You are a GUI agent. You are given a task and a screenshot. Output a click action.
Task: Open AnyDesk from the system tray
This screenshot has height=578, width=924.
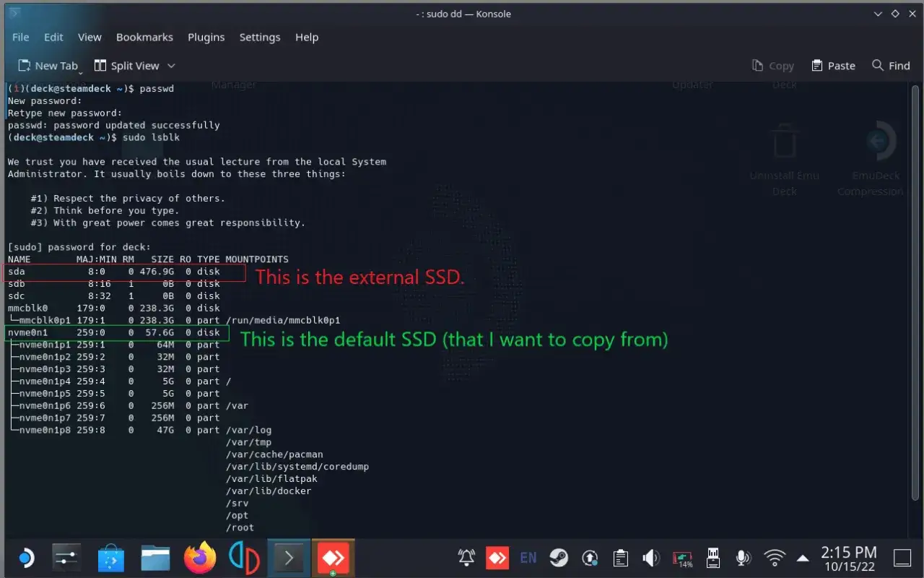(x=497, y=557)
